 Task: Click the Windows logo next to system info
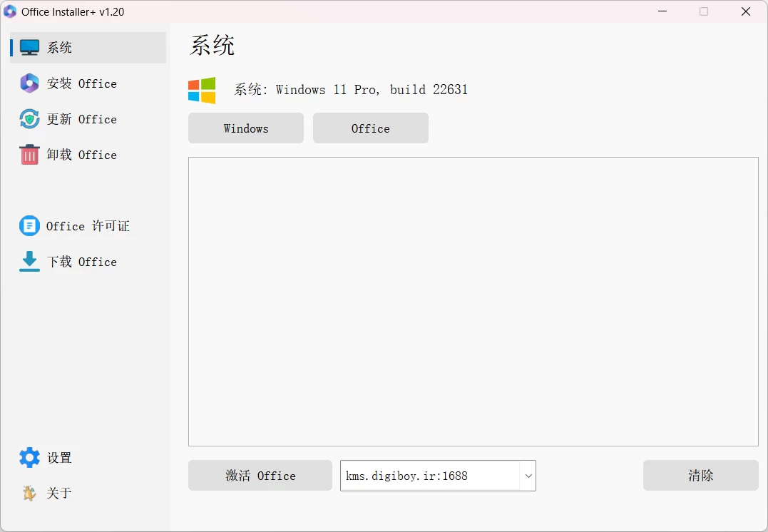coord(202,90)
